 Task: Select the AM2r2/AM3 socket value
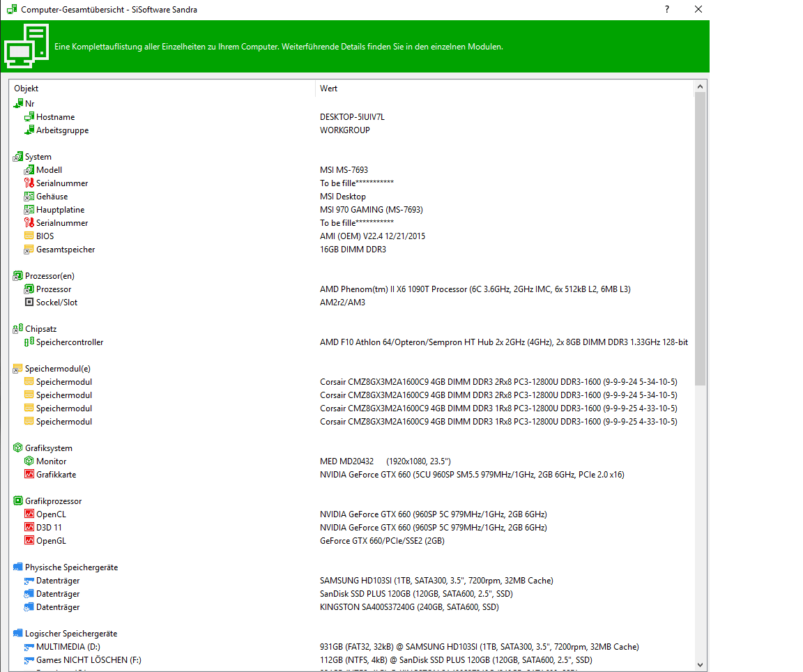point(343,303)
